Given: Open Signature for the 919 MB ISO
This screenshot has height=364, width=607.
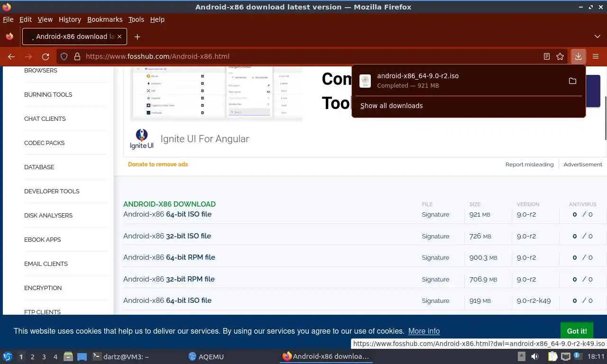Looking at the screenshot, I should (x=435, y=300).
